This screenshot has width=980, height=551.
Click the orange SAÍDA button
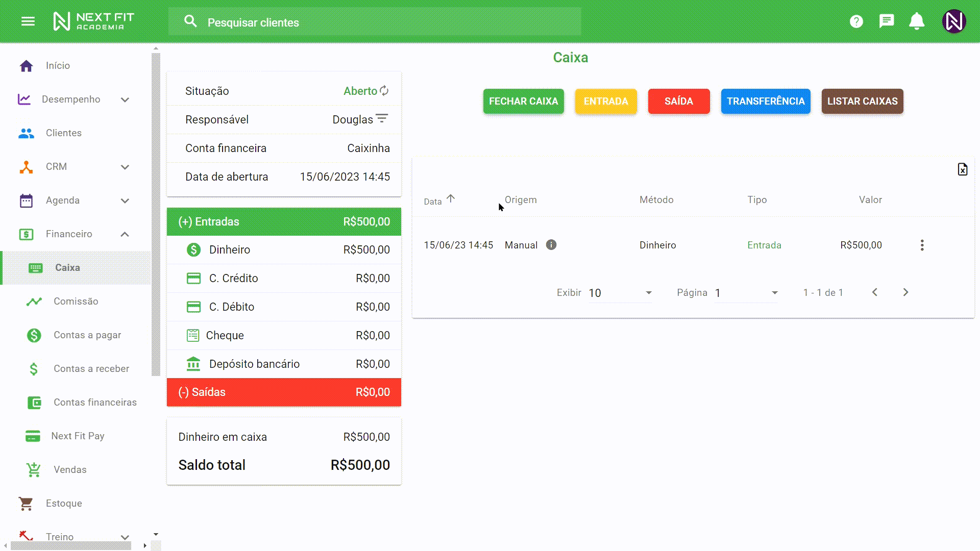(678, 102)
